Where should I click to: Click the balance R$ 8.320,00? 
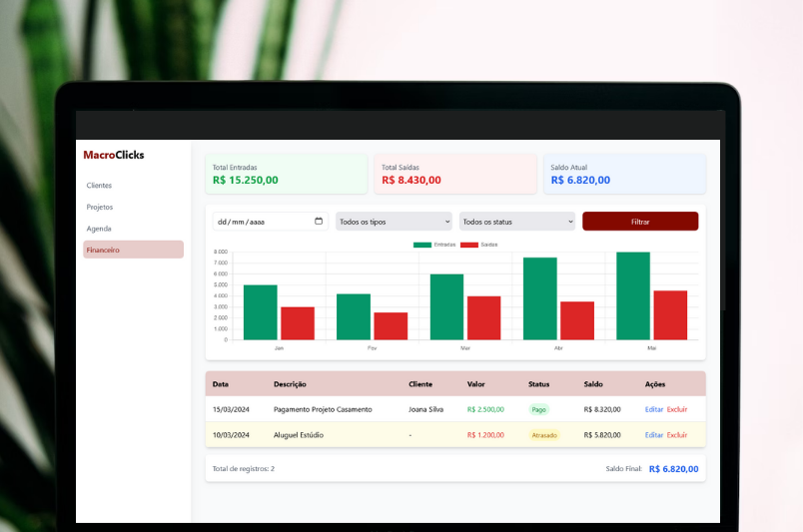pyautogui.click(x=602, y=409)
